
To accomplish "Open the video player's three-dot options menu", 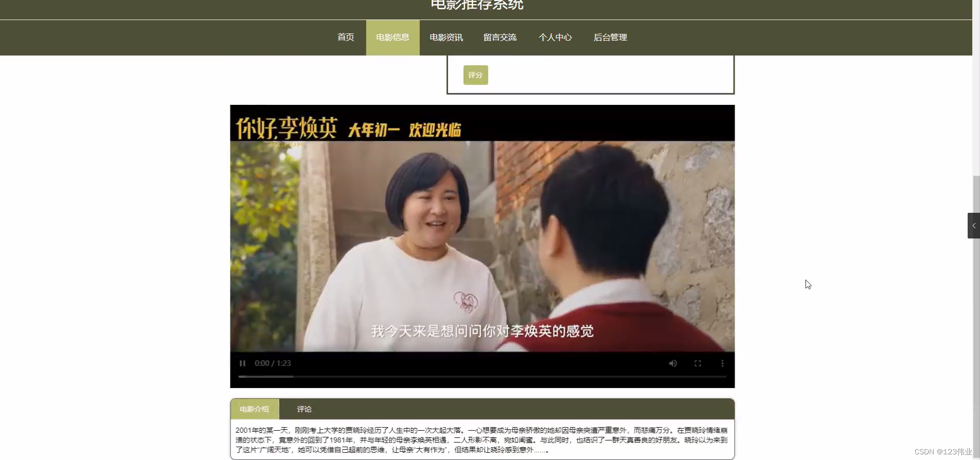I will [722, 363].
